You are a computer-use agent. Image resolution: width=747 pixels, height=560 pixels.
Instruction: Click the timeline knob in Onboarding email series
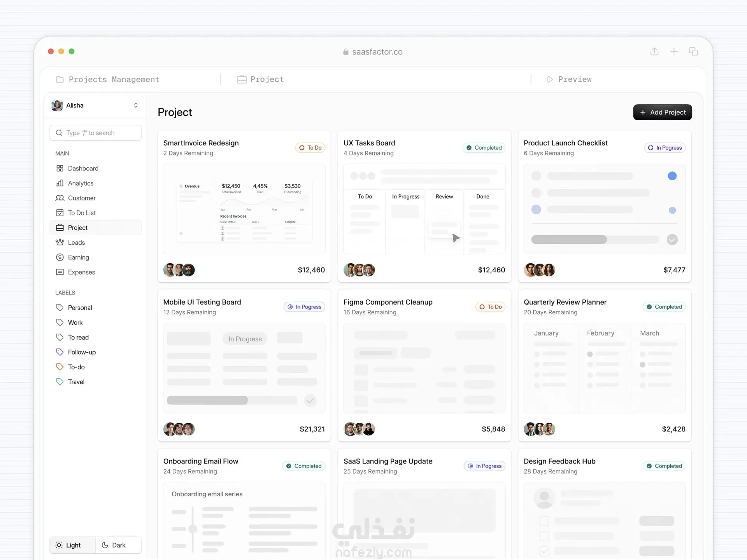(193, 528)
